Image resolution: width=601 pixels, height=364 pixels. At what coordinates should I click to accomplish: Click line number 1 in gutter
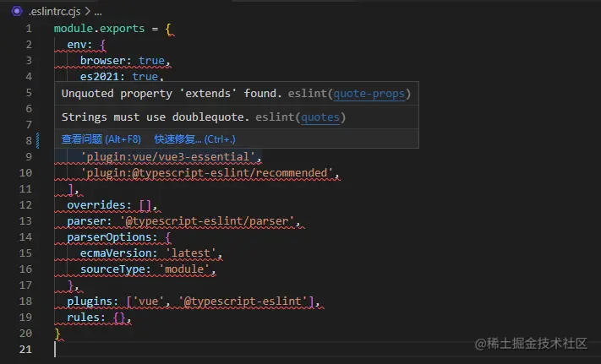[x=29, y=29]
